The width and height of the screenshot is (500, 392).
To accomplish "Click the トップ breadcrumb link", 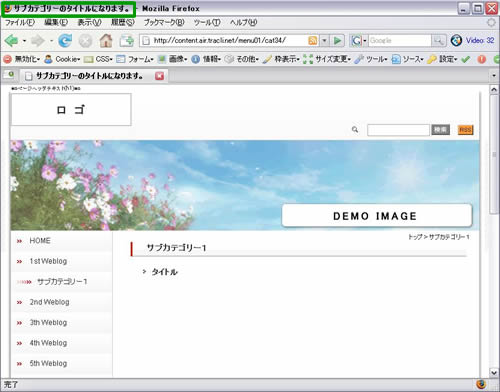I will [415, 237].
